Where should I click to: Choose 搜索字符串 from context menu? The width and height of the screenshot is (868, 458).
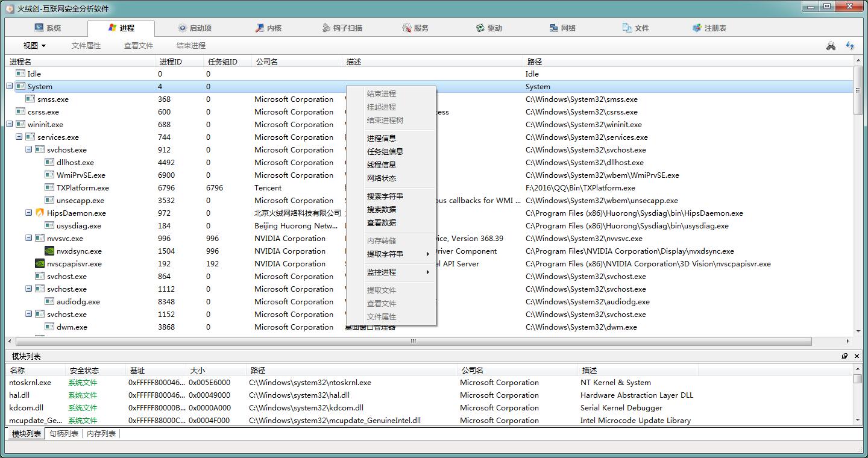click(385, 196)
